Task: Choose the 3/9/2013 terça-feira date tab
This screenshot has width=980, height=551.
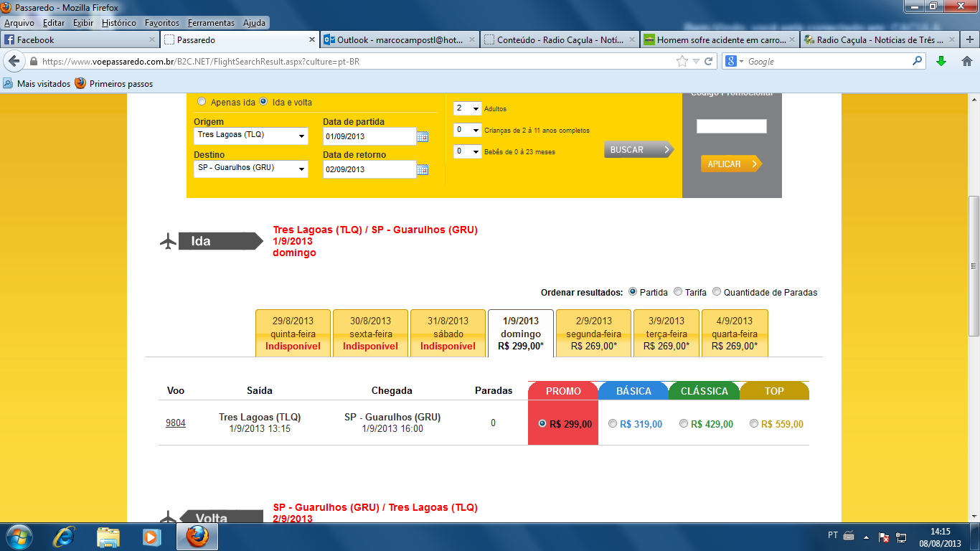Action: (x=666, y=333)
